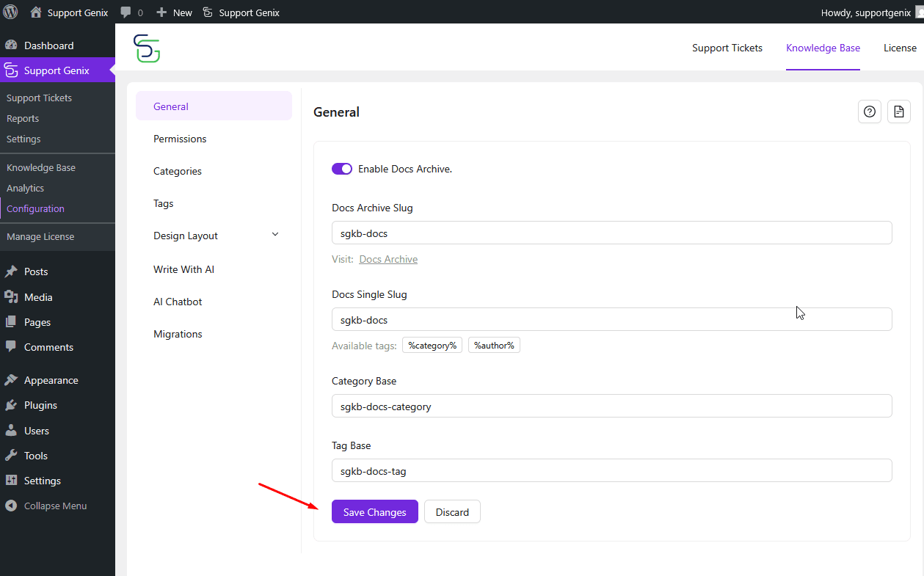Select General in configuration menu

pyautogui.click(x=214, y=106)
